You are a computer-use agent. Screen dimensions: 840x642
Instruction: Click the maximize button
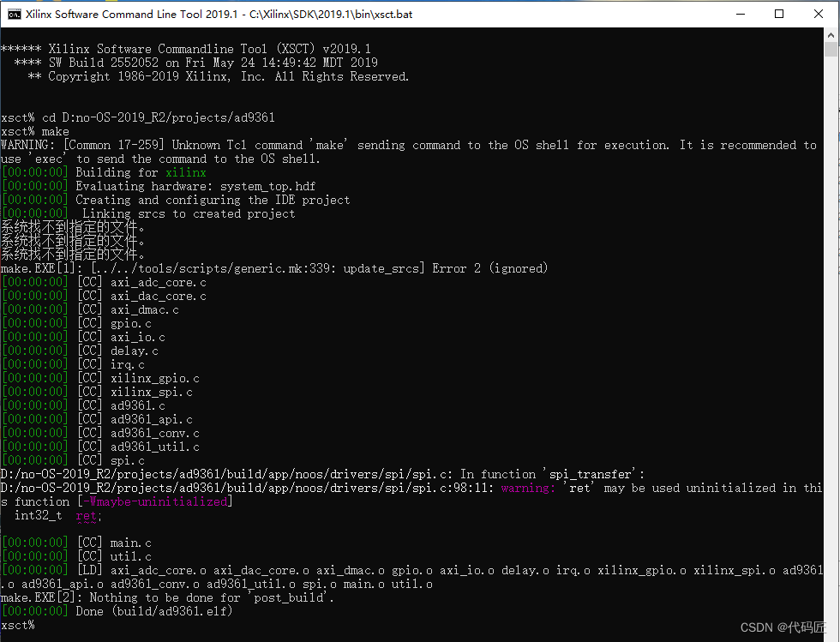[780, 14]
